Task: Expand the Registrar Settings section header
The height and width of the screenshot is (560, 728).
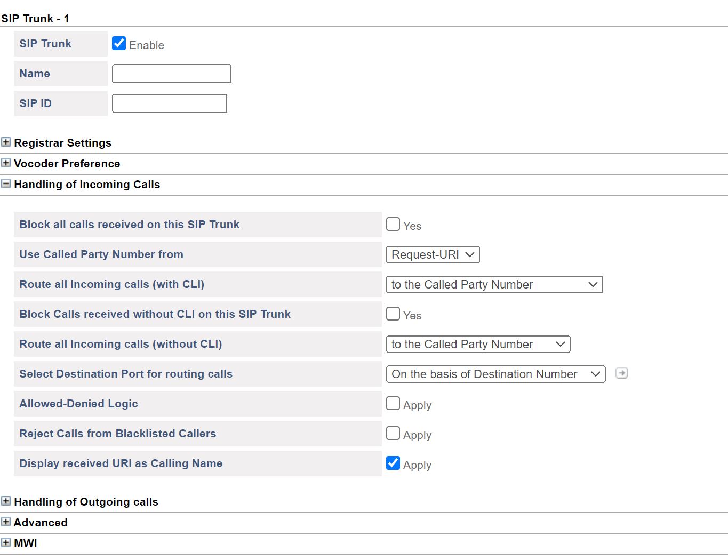Action: pyautogui.click(x=62, y=142)
